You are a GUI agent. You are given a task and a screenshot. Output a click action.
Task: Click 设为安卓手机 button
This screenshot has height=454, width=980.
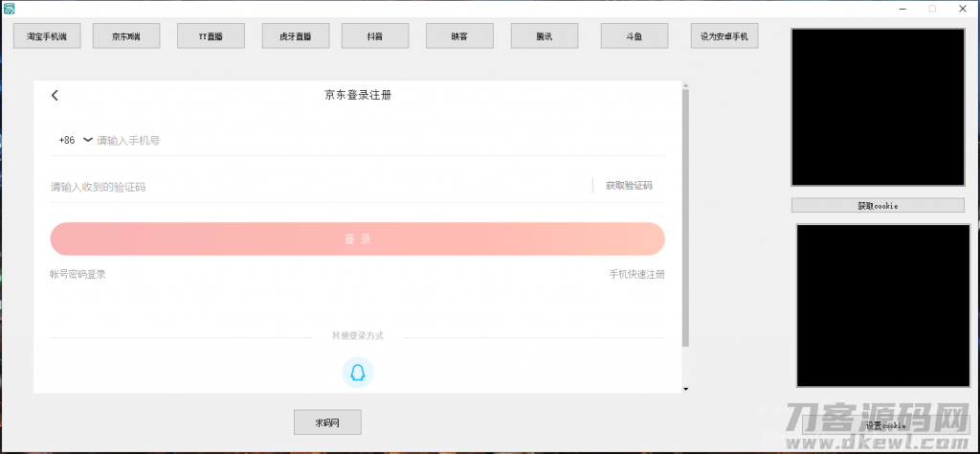[x=724, y=36]
